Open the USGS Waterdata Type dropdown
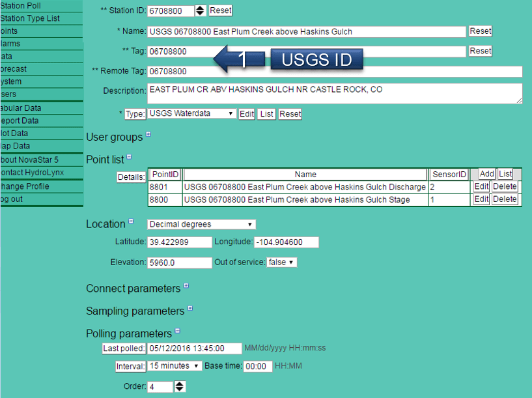 click(x=192, y=113)
